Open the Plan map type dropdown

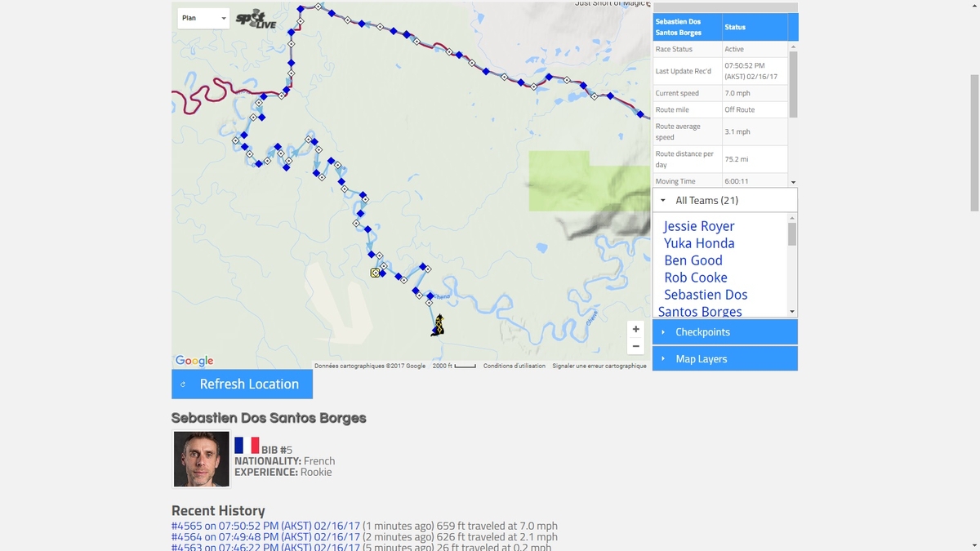click(x=203, y=18)
